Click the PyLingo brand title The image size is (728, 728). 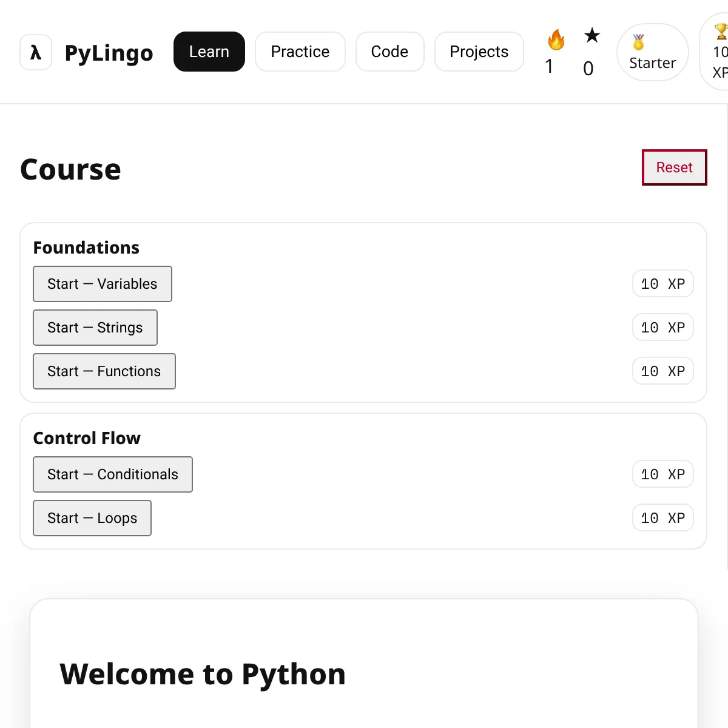[109, 53]
